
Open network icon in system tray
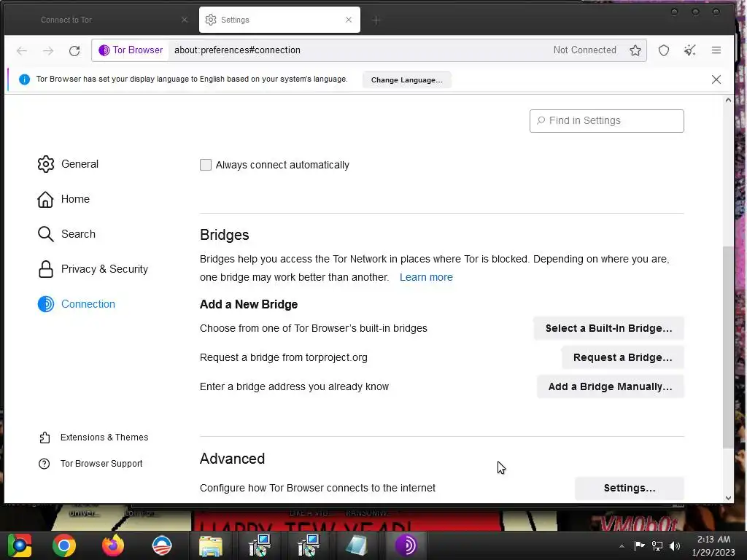click(657, 546)
